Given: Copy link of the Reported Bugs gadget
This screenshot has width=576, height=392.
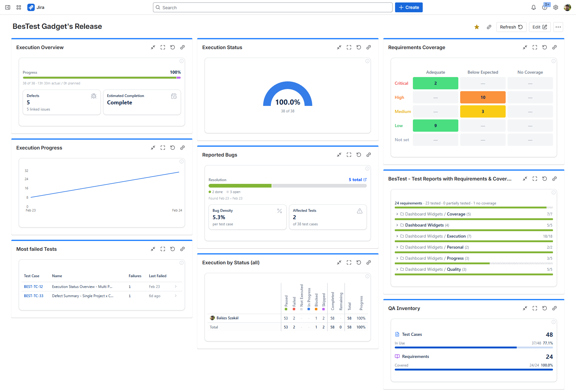Looking at the screenshot, I should pos(368,155).
